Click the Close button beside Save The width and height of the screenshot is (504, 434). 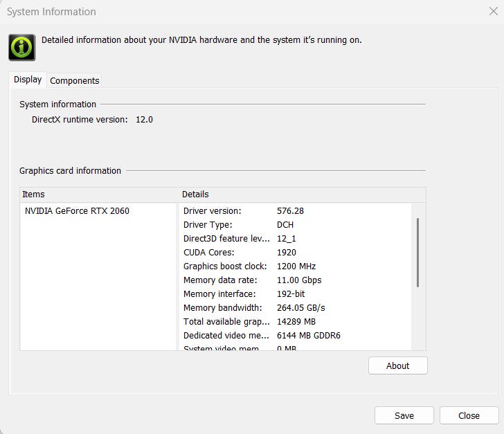tap(469, 415)
